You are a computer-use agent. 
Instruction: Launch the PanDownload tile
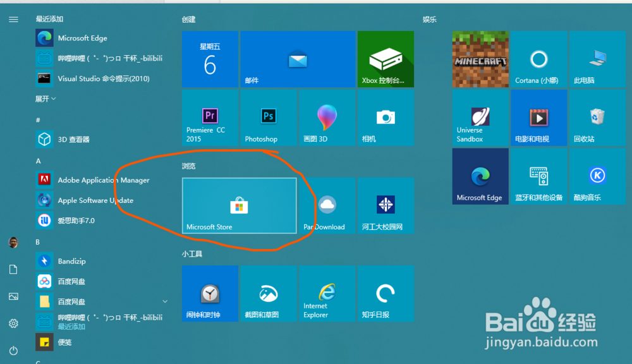(327, 205)
